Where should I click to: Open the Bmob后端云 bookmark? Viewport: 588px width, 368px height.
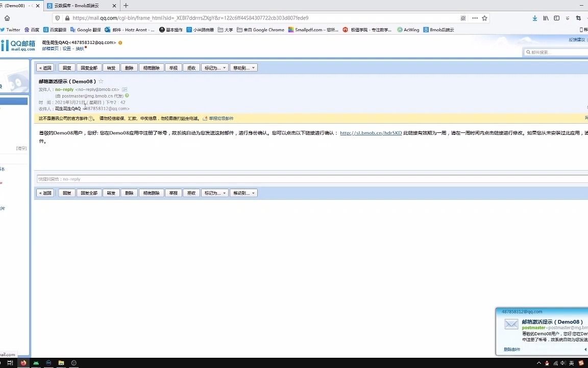[x=438, y=30]
